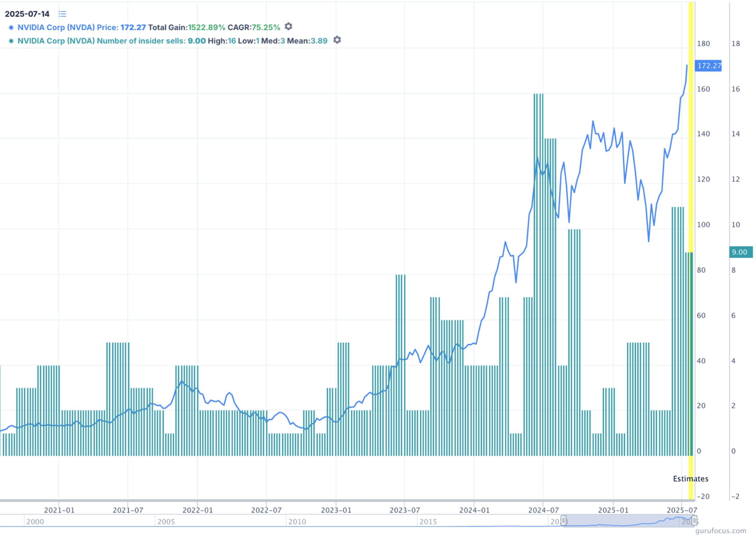This screenshot has width=756, height=536.
Task: Click the Mean:3.89 statistic
Action: 307,41
